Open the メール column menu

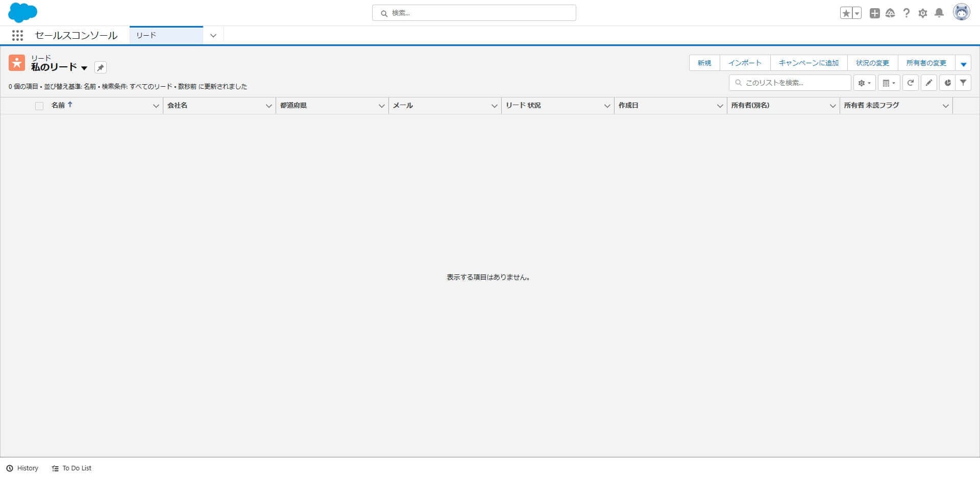coord(495,106)
